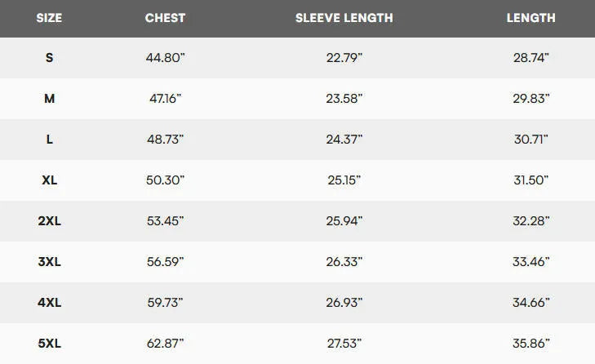The height and width of the screenshot is (364, 595).
Task: Click the 33.46" length cell
Action: point(531,261)
